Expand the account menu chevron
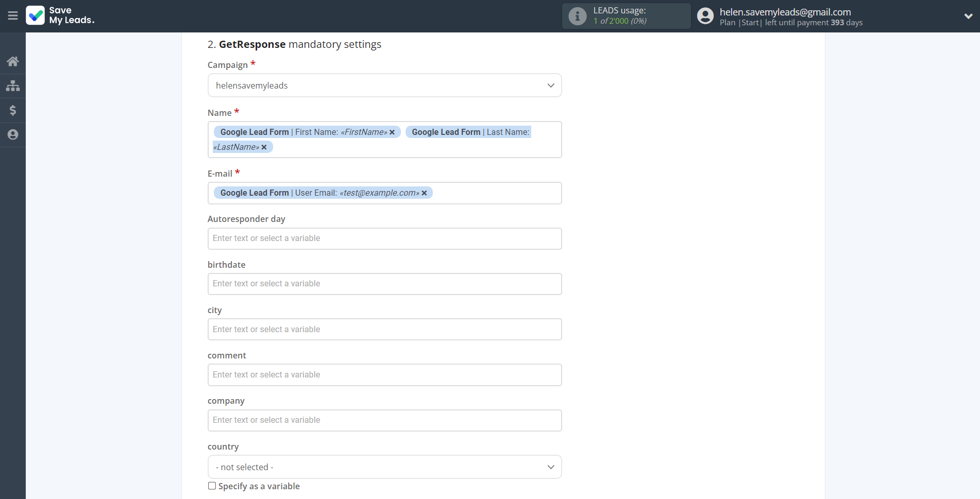 968,16
